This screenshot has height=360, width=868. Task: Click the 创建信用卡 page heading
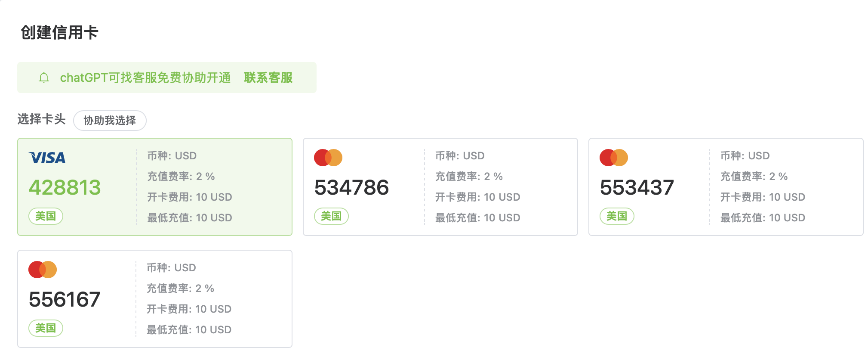coord(59,33)
